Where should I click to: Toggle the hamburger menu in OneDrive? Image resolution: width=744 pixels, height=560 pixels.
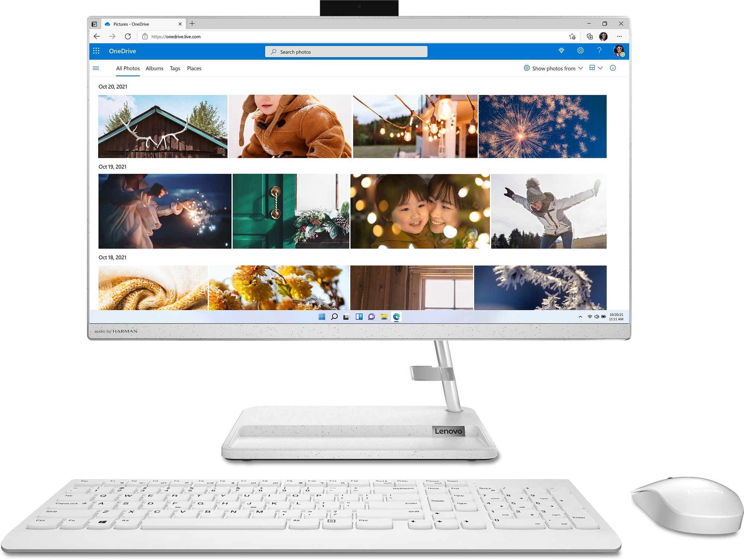(x=95, y=68)
